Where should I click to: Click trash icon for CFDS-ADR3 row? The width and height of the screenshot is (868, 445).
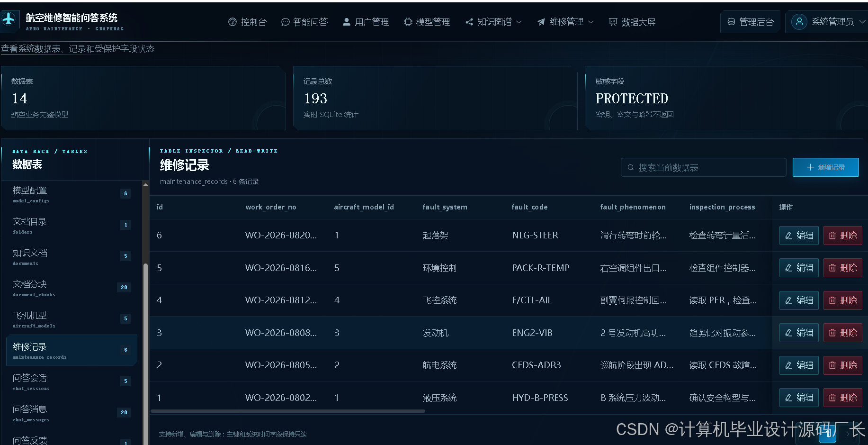pos(832,365)
